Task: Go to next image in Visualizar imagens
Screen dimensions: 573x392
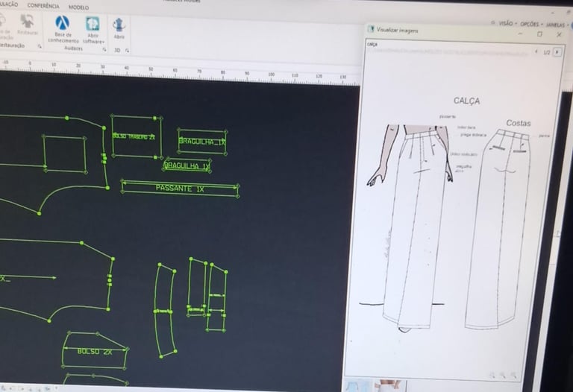Action: 557,52
